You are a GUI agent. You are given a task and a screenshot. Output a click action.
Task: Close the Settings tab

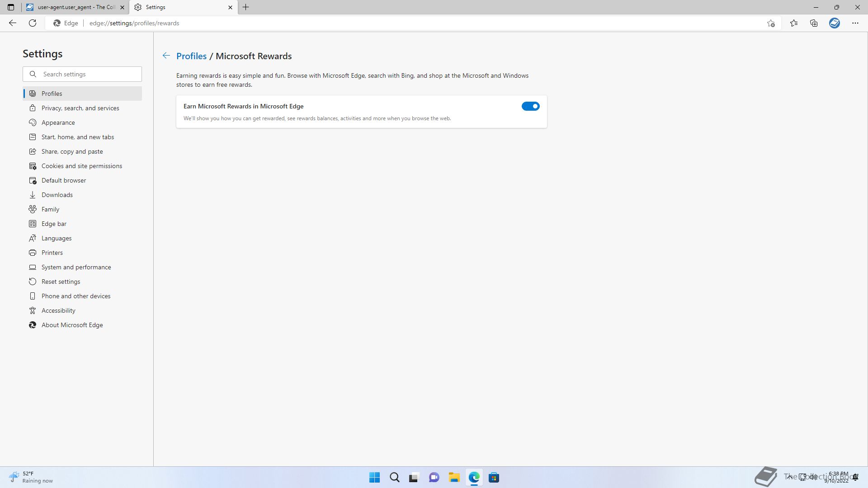click(230, 7)
